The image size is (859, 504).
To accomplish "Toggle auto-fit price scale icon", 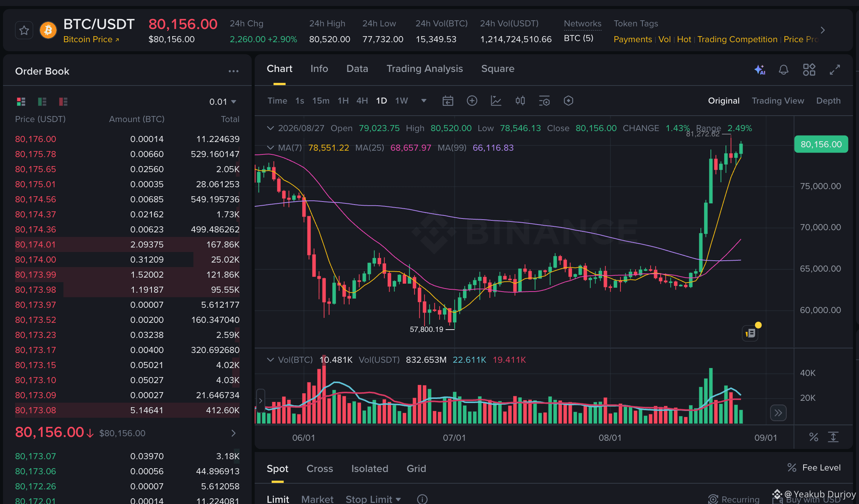I will pyautogui.click(x=833, y=437).
